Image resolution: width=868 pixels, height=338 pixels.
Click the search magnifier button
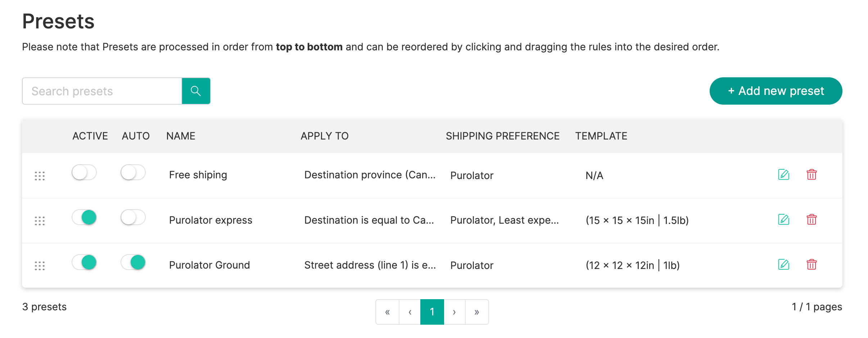pyautogui.click(x=196, y=91)
